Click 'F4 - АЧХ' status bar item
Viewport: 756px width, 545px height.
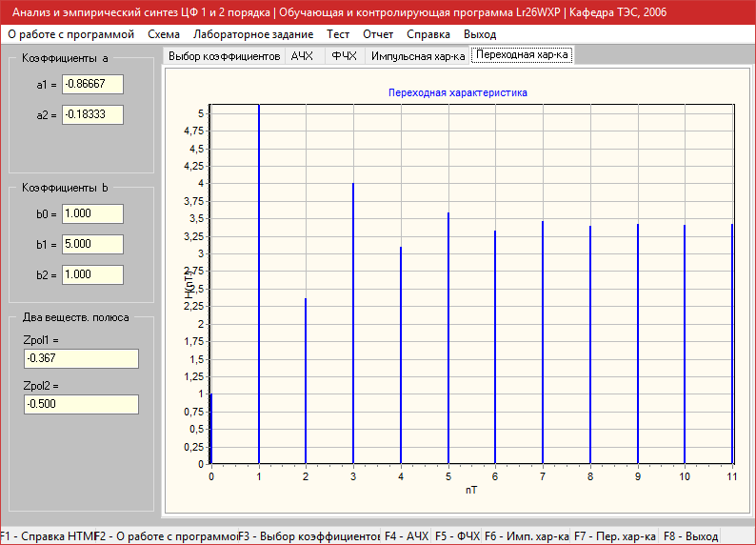pyautogui.click(x=407, y=536)
